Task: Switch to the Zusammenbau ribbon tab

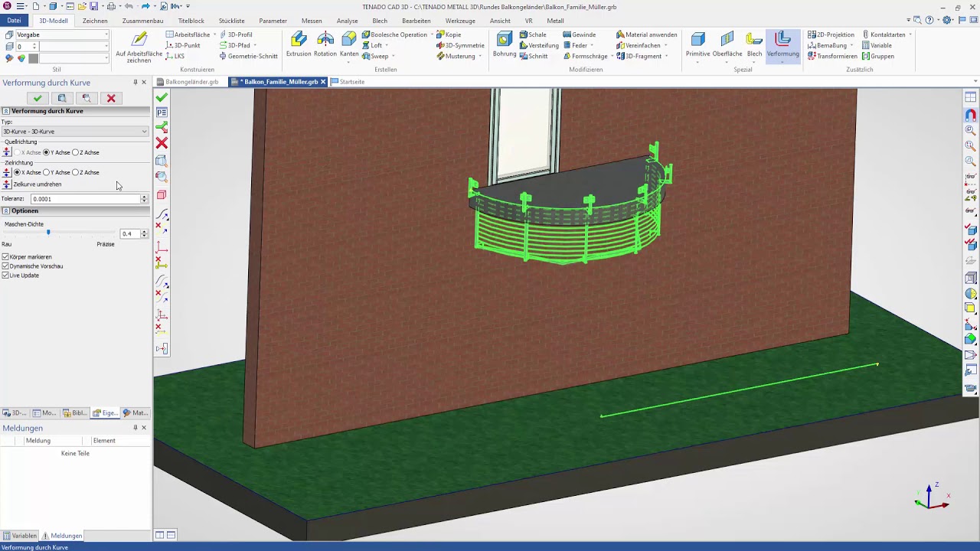Action: (x=142, y=21)
